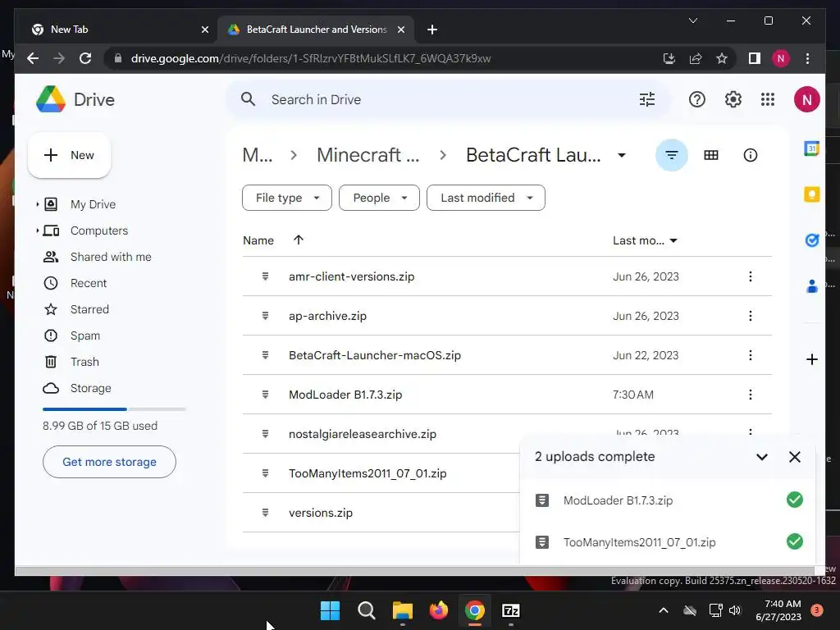Expand My Drive tree arrow
This screenshot has height=630, width=840.
pyautogui.click(x=37, y=204)
